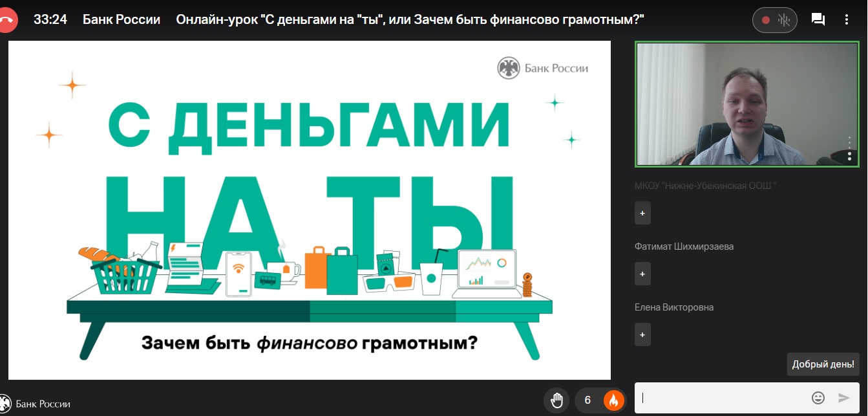Viewport: 868px width, 416px height.
Task: Click the red end call button
Action: [x=6, y=19]
